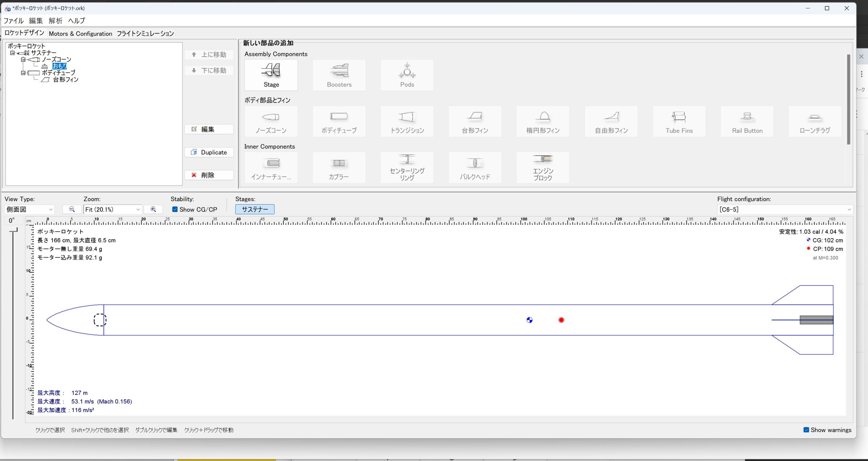Viewport: 868px width, 461px height.
Task: Toggle the Show warnings checkbox
Action: (x=806, y=430)
